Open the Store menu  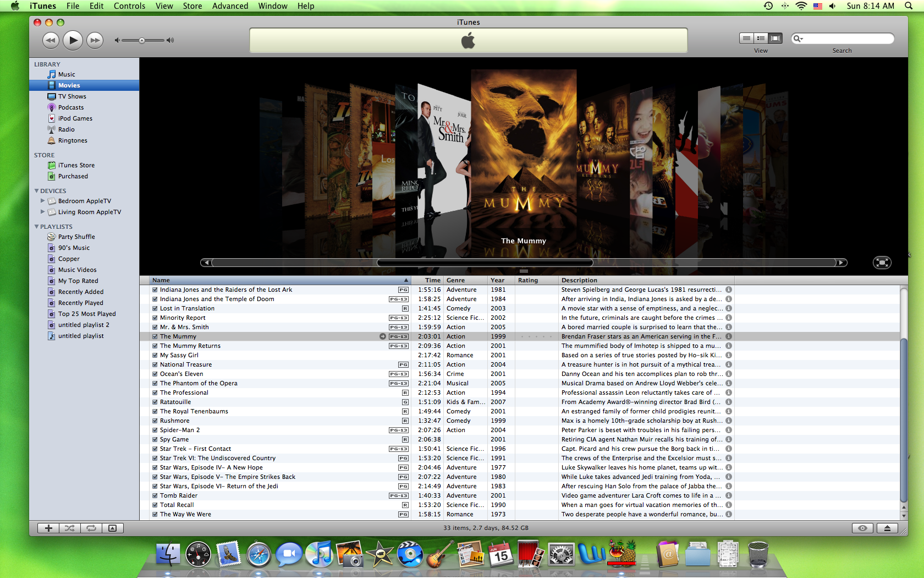(193, 6)
